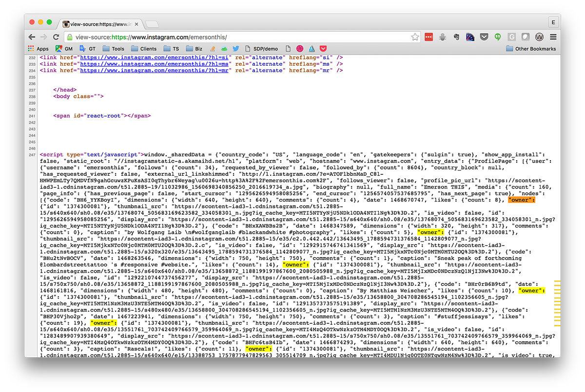
Task: Open the green cloud bookmark icon
Action: click(224, 49)
